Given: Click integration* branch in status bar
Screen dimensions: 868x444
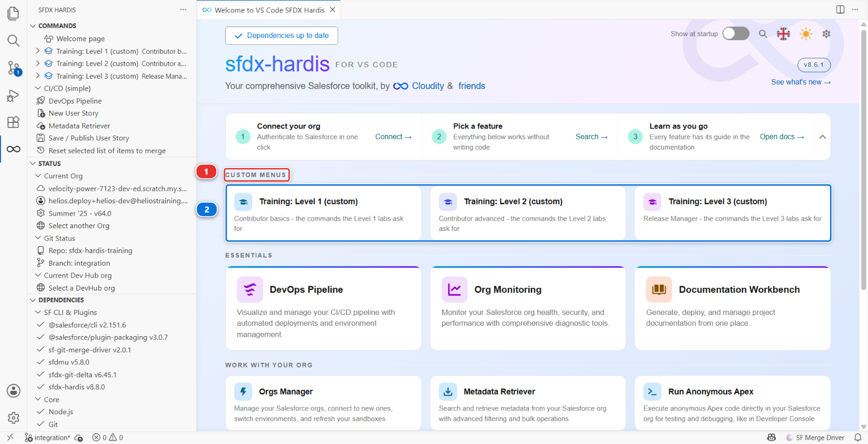Looking at the screenshot, I should pyautogui.click(x=48, y=437).
